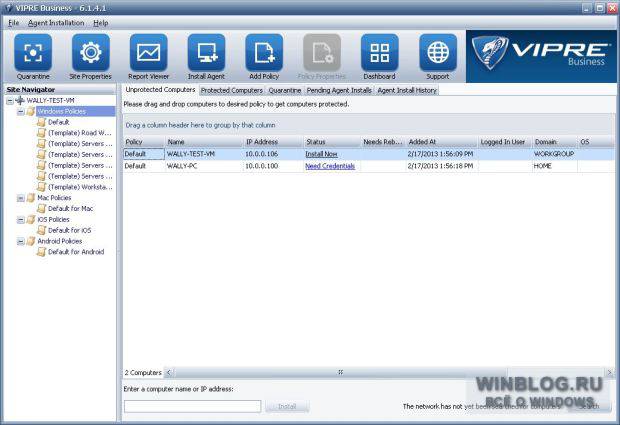Click the WALLY-TEST-VM site node icon
Viewport: 620px width, 425px height.
tap(20, 100)
